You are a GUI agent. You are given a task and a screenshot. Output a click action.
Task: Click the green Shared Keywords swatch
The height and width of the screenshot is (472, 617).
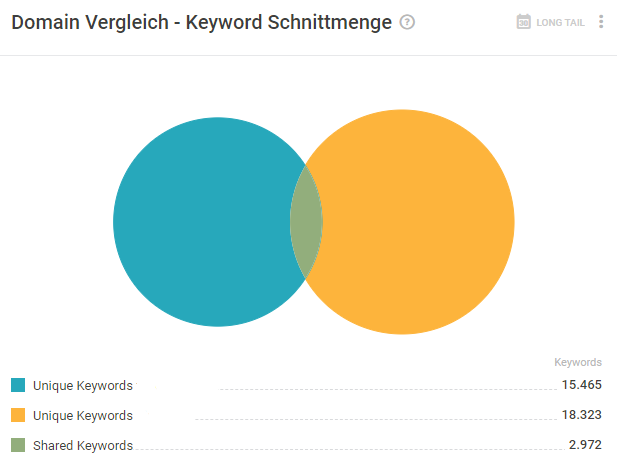coord(18,445)
